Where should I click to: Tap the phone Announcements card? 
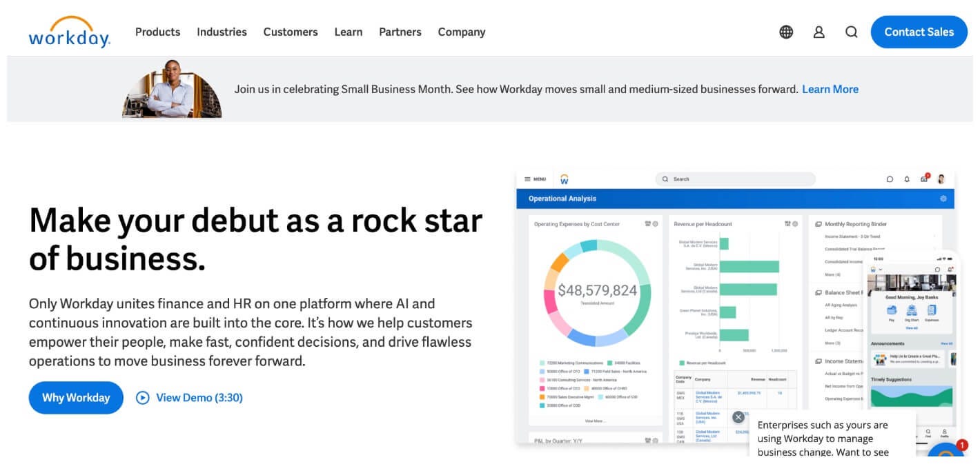click(909, 359)
